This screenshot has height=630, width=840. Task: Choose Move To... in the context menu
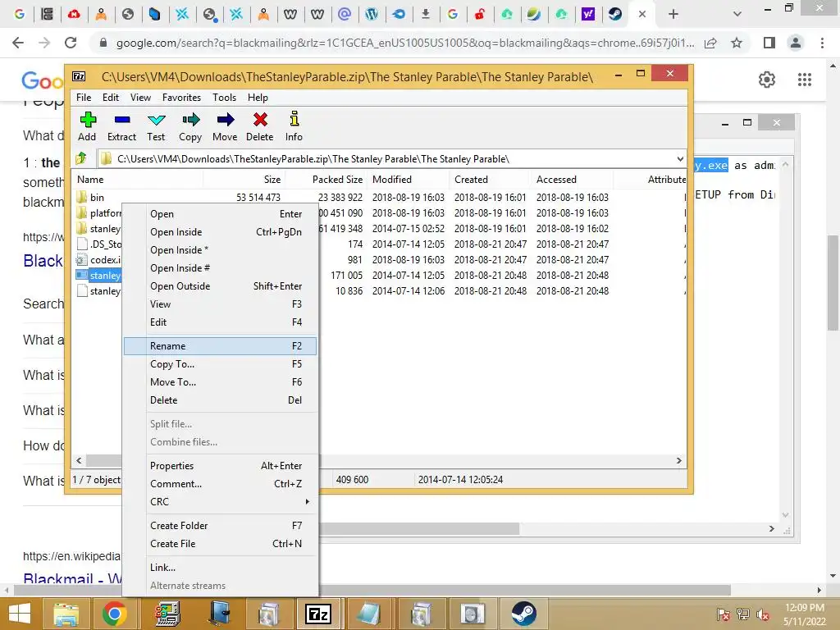(x=220, y=382)
